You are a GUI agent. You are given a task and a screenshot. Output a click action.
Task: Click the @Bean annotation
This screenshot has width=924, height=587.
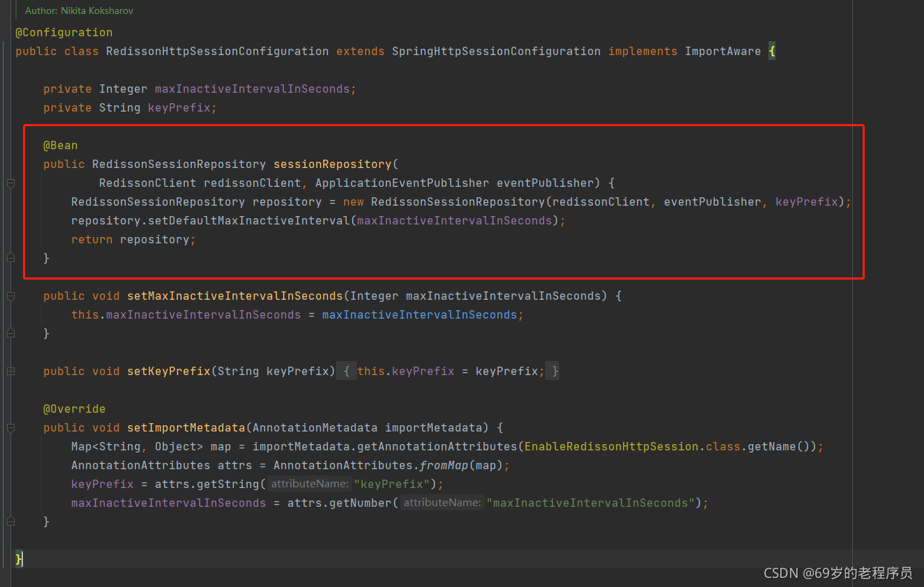61,146
